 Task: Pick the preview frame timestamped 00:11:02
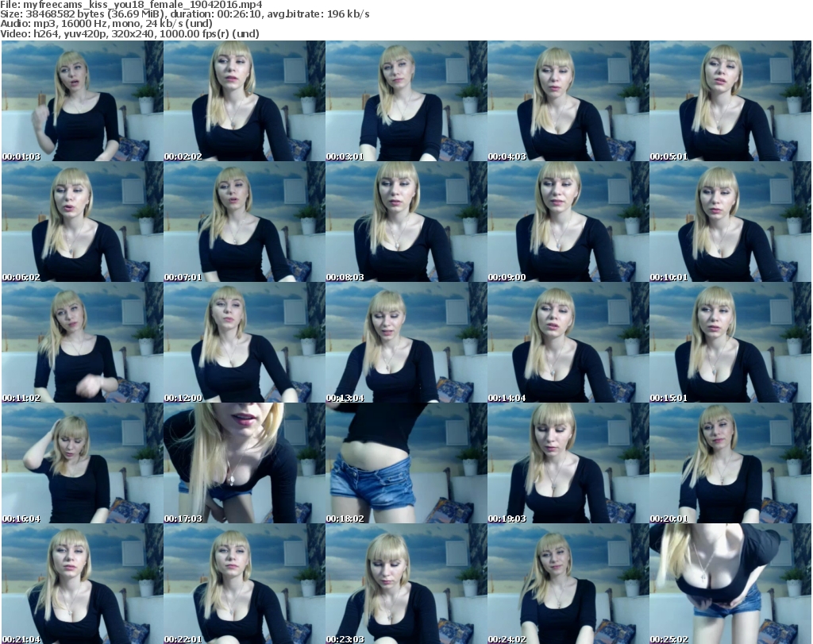coord(83,343)
